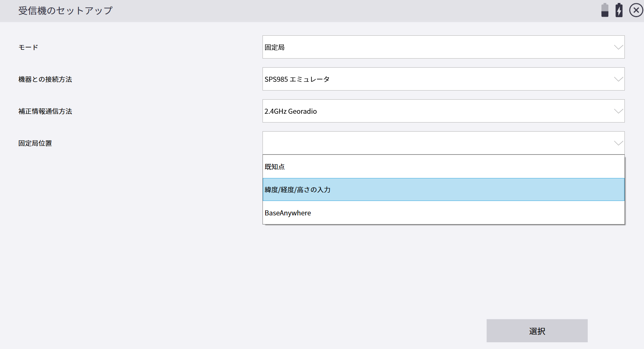Open the 2.4GHz Georadio dropdown
The width and height of the screenshot is (644, 349).
pyautogui.click(x=438, y=111)
